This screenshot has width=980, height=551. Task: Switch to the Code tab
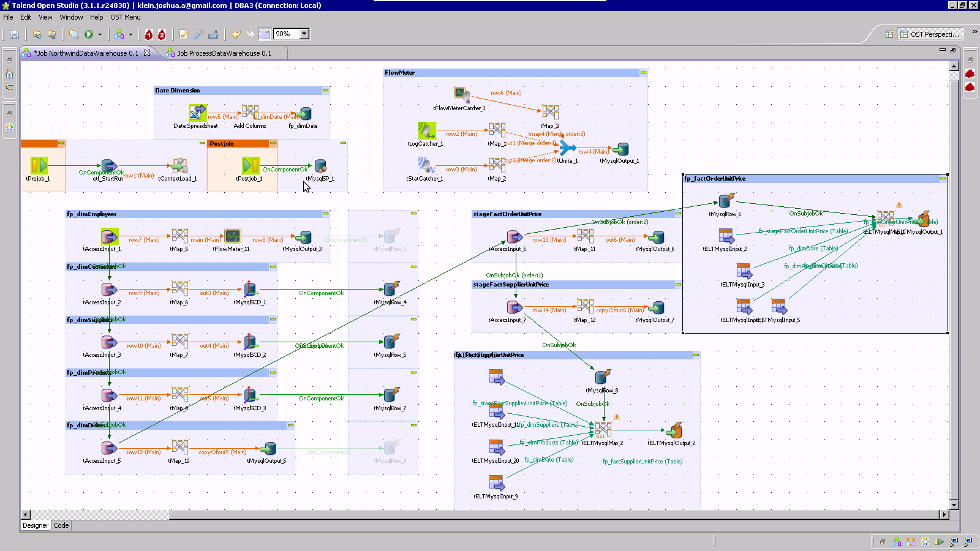[x=61, y=525]
